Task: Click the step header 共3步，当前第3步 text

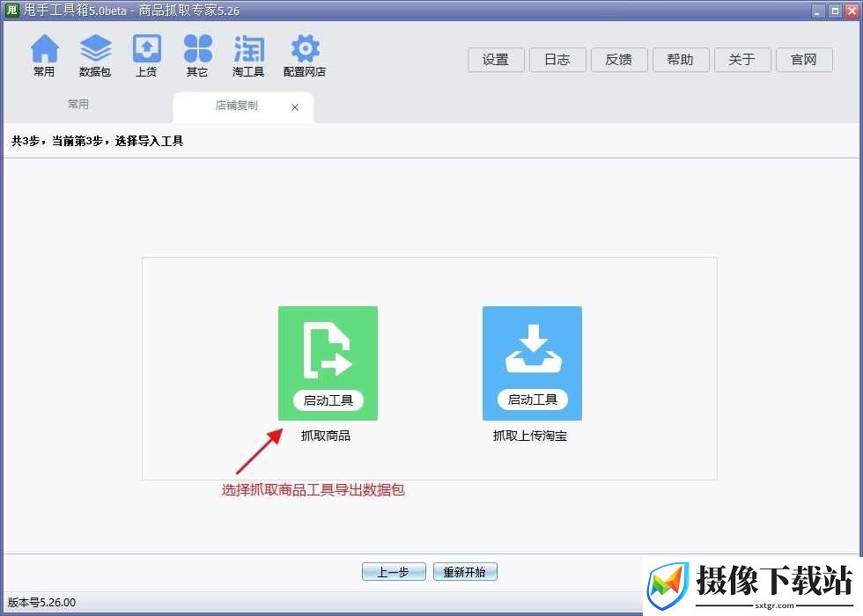Action: pos(98,142)
